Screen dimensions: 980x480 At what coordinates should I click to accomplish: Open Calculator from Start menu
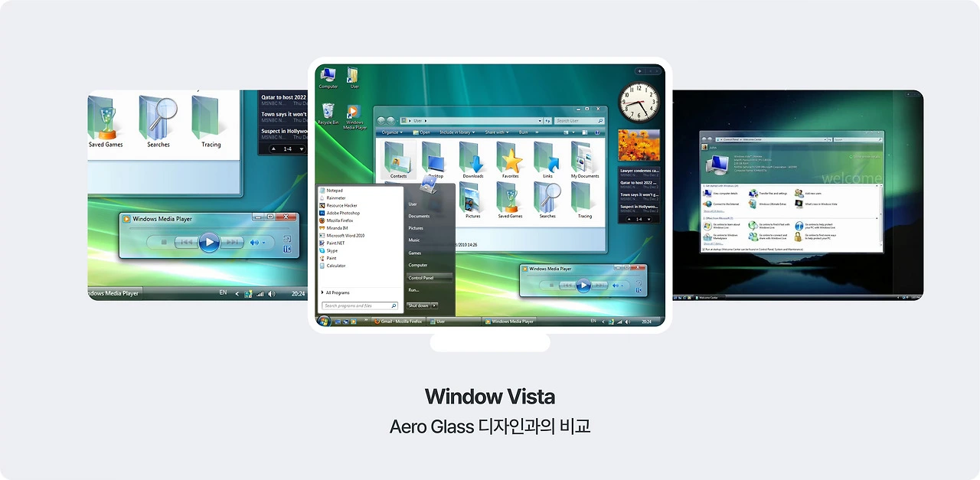[335, 266]
